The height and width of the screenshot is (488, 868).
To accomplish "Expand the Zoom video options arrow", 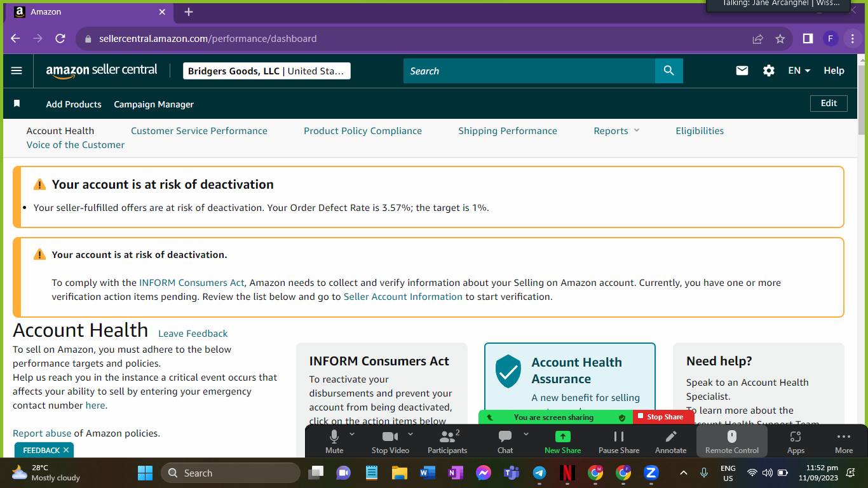I will coord(410,434).
